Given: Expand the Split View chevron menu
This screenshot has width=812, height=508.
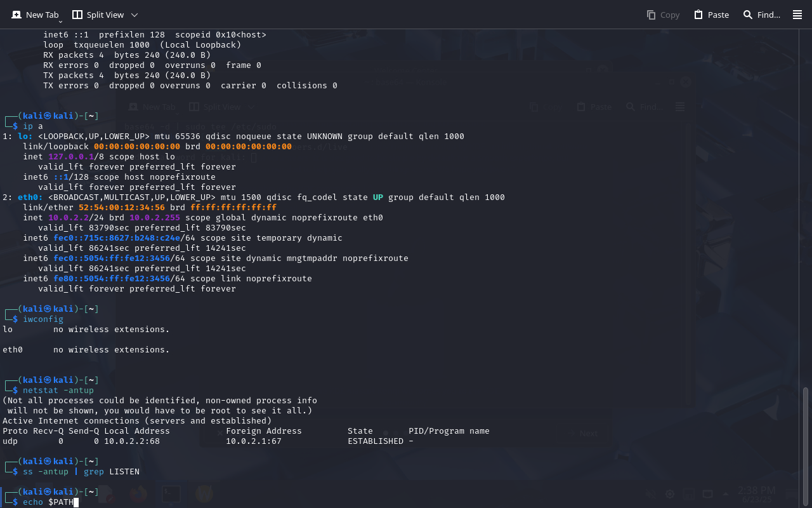Looking at the screenshot, I should pos(134,15).
